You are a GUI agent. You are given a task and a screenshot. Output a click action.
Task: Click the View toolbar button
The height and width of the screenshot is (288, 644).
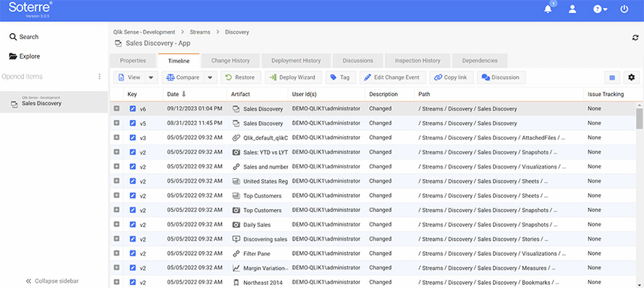tap(130, 77)
